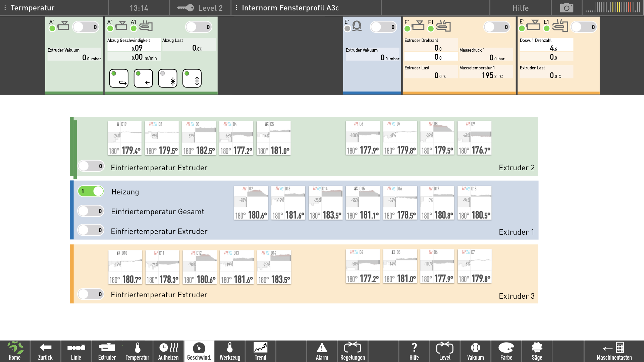
Task: Toggle Einfriertemperatur Extruder for Extruder 2
Action: [x=91, y=166]
